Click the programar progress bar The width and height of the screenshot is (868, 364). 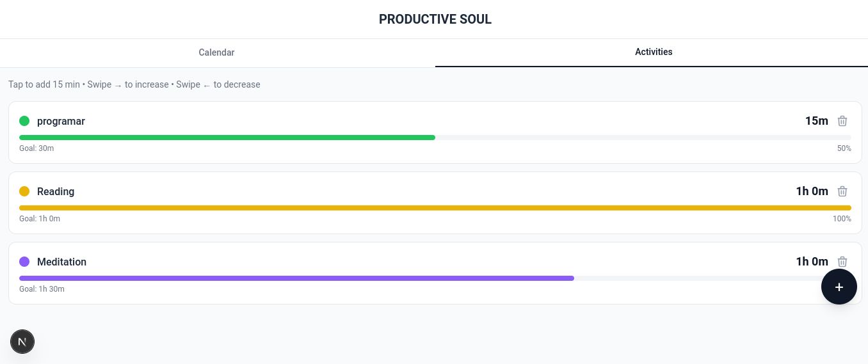pos(435,138)
